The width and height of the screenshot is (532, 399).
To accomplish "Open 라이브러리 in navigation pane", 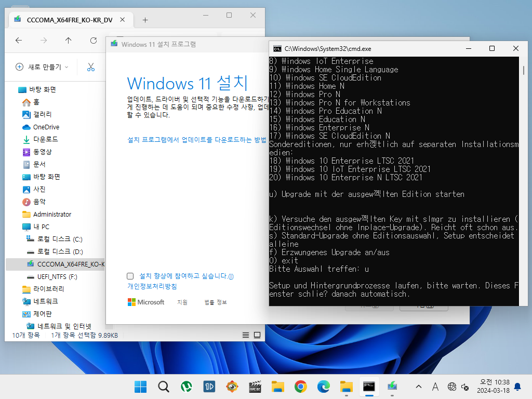I will (43, 289).
